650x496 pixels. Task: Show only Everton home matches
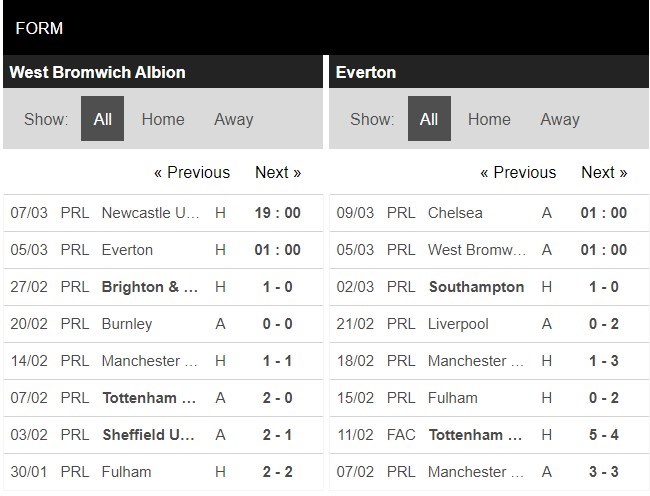click(489, 119)
